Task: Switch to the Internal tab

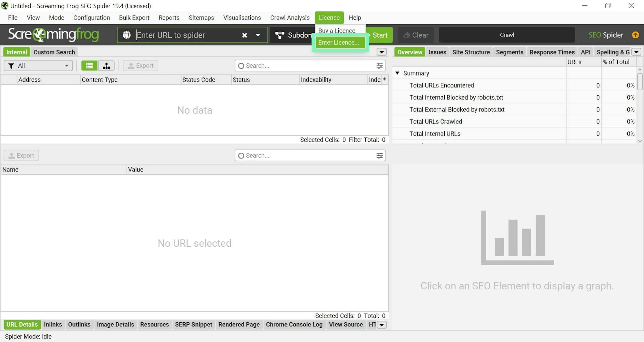Action: [16, 52]
